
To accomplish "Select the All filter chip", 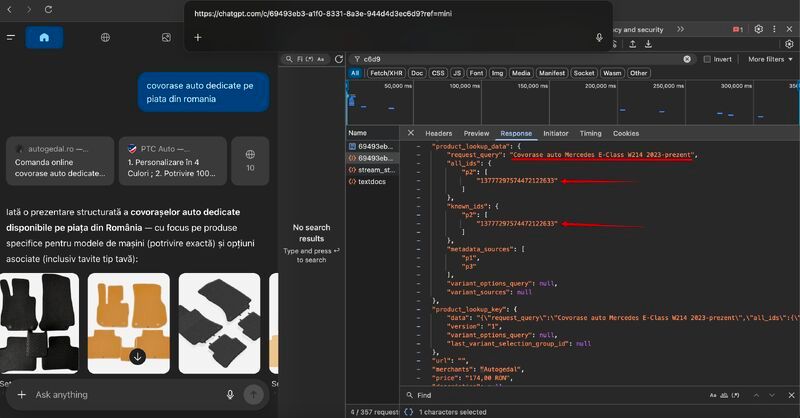I will (x=355, y=73).
